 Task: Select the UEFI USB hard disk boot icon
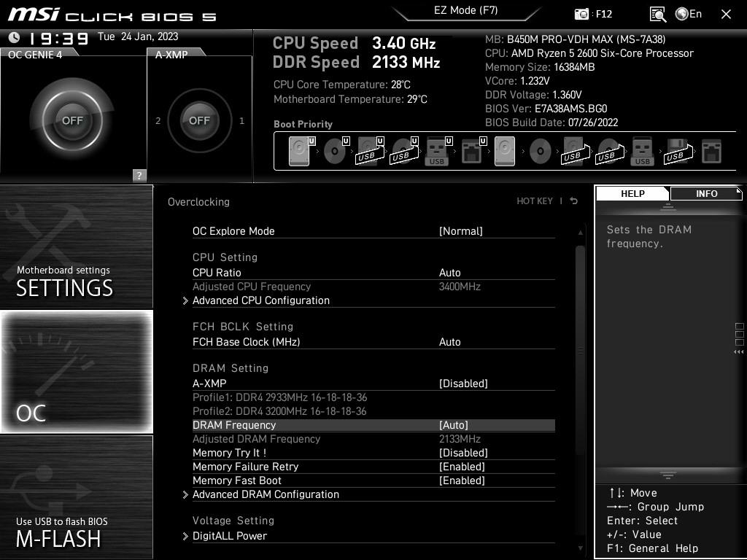[370, 151]
